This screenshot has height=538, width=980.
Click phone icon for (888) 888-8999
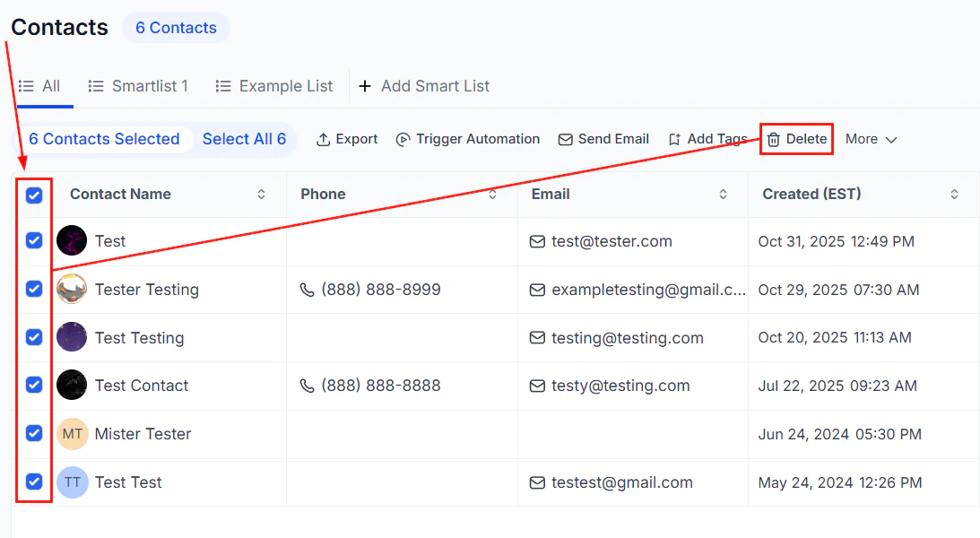tap(307, 290)
